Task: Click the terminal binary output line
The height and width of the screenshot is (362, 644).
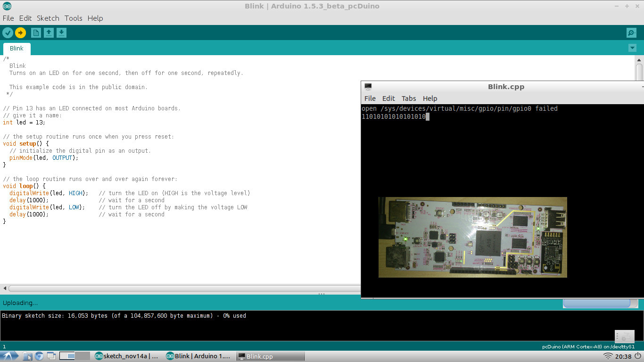Action: pos(394,117)
